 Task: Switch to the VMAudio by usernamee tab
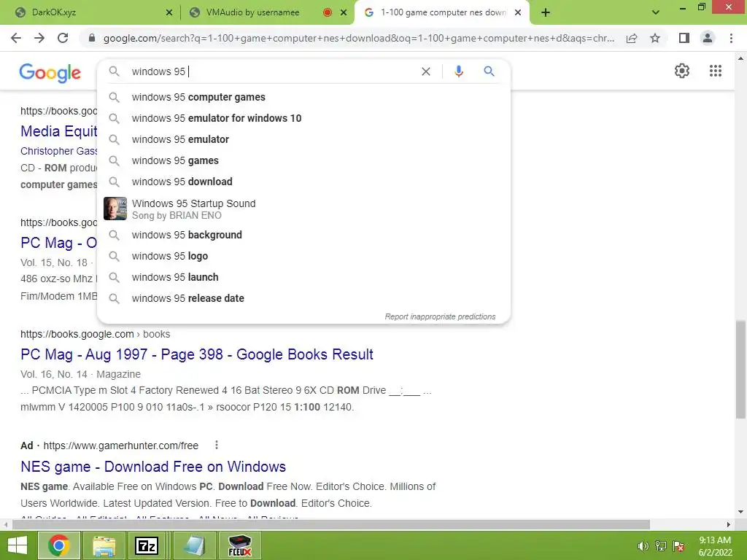[268, 12]
